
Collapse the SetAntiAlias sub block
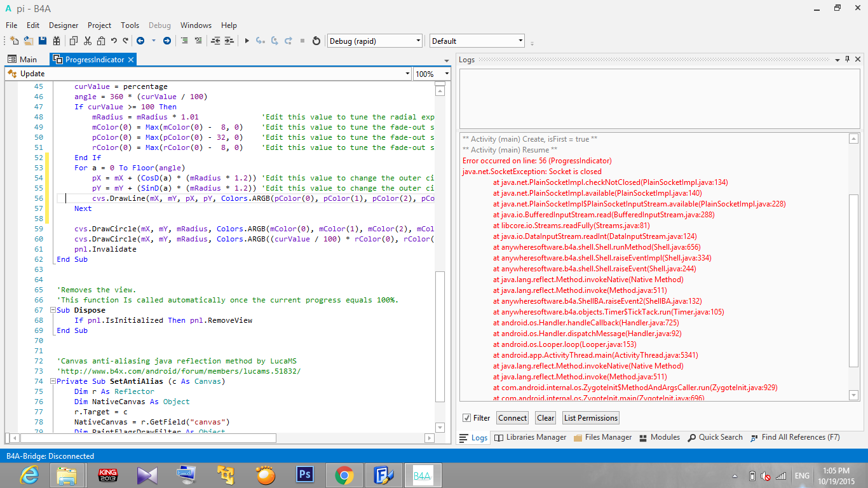click(x=53, y=381)
